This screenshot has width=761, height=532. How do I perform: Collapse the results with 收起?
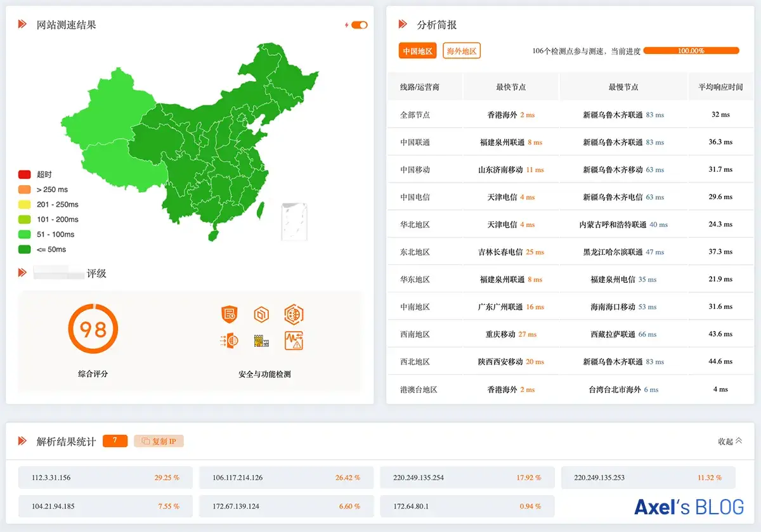(729, 441)
